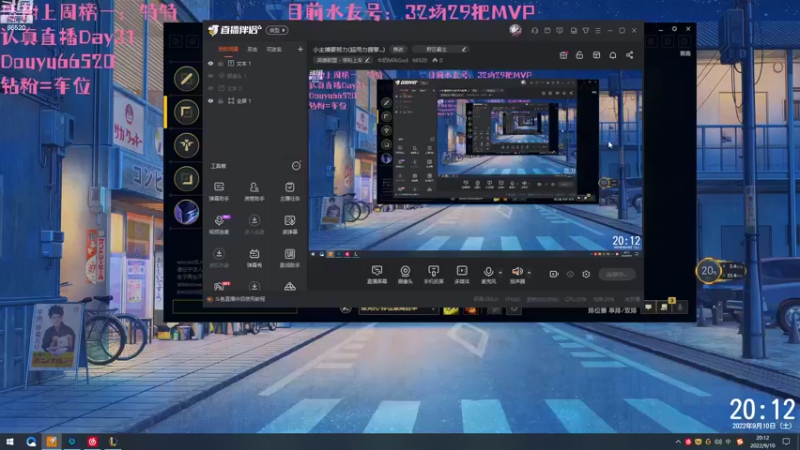Click the purple champion avatar in left sidebar
The width and height of the screenshot is (800, 450).
coord(186,212)
